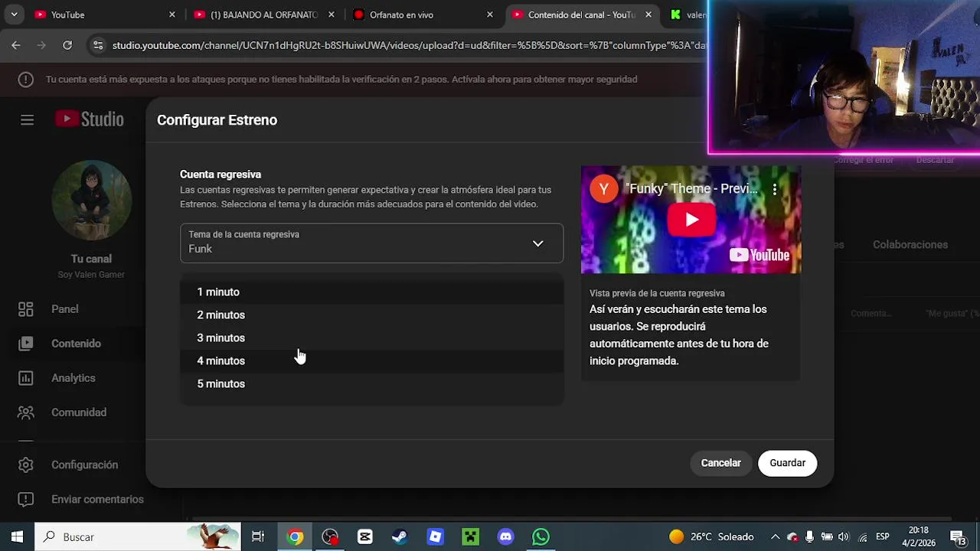The height and width of the screenshot is (551, 980).
Task: Open WhatsApp from the taskbar
Action: click(541, 537)
